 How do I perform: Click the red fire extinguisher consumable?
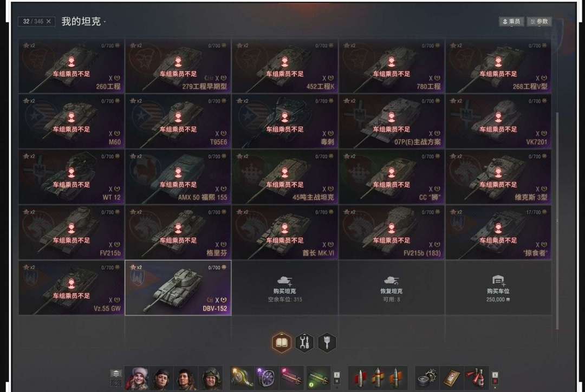point(477,377)
